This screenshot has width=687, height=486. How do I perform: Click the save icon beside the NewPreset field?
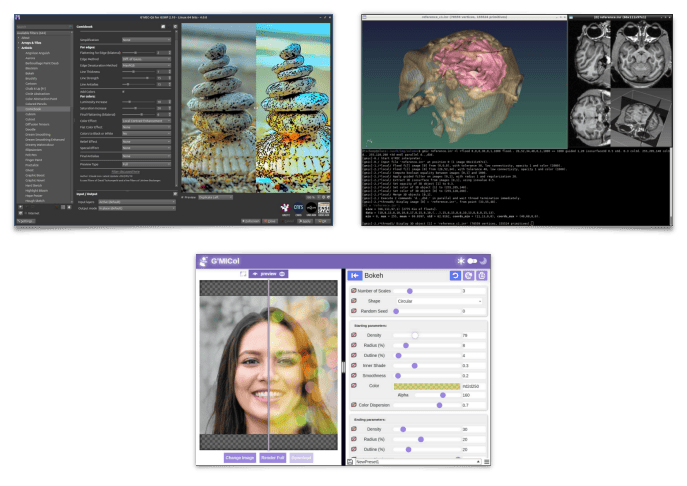click(x=350, y=462)
